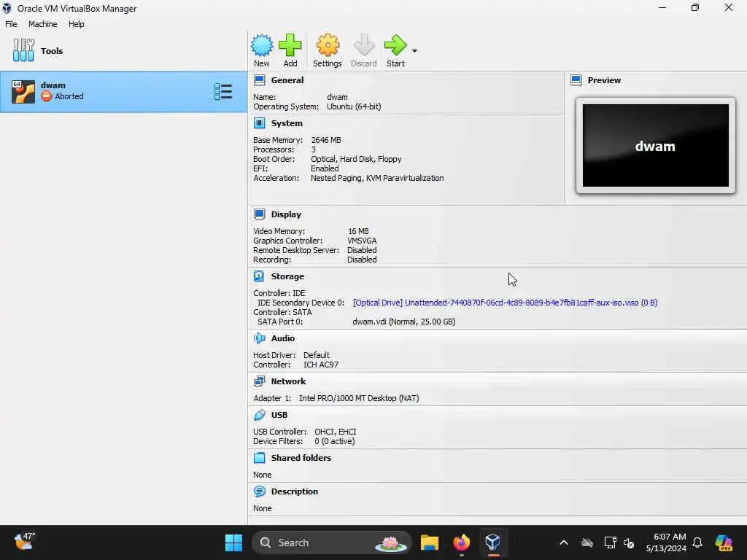Select the Tools entry in sidebar
This screenshot has width=747, height=560.
tap(123, 50)
